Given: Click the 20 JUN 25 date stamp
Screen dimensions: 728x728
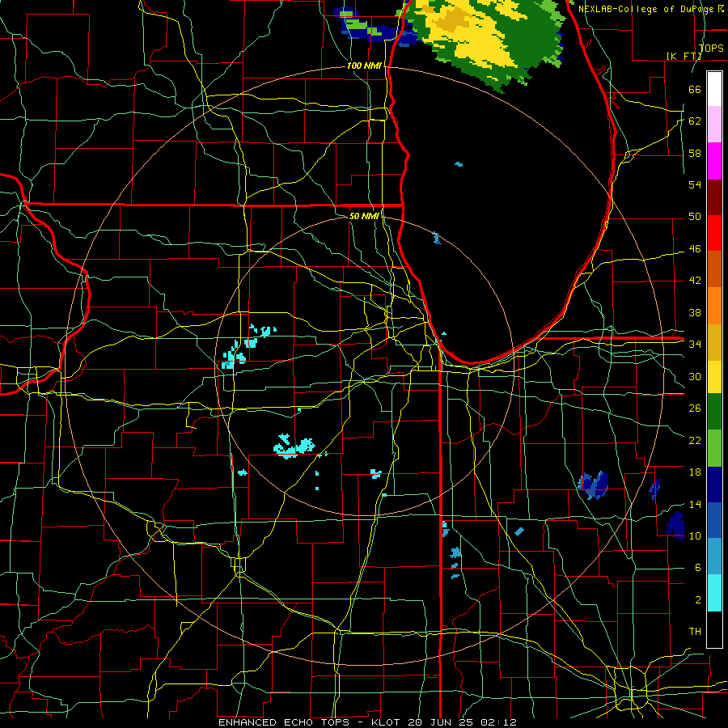Looking at the screenshot, I should pyautogui.click(x=442, y=722).
